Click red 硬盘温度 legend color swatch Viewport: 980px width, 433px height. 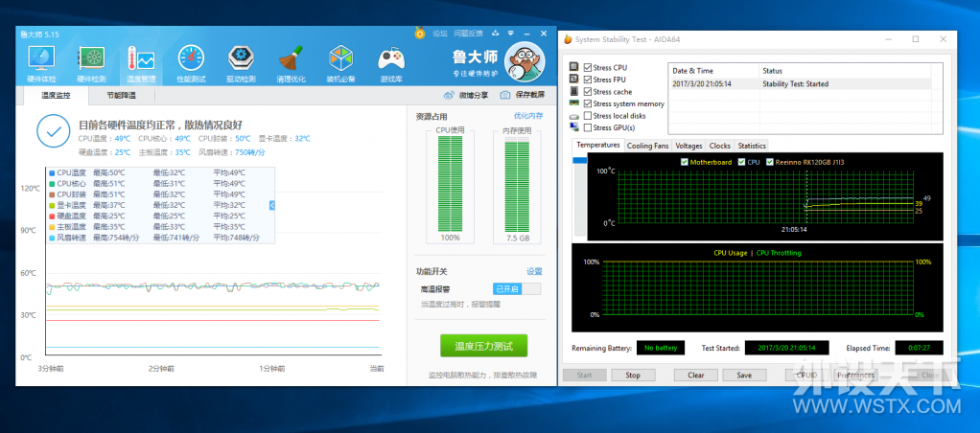52,216
